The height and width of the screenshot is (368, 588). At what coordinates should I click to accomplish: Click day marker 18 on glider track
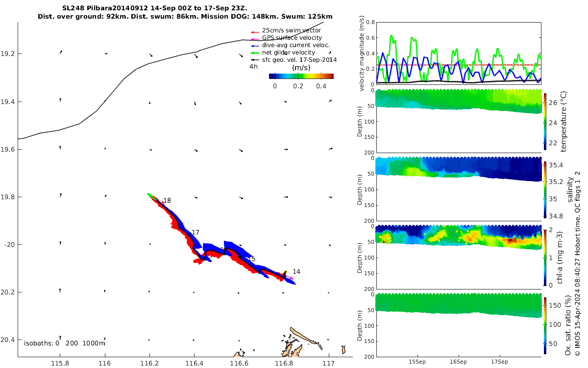(167, 201)
